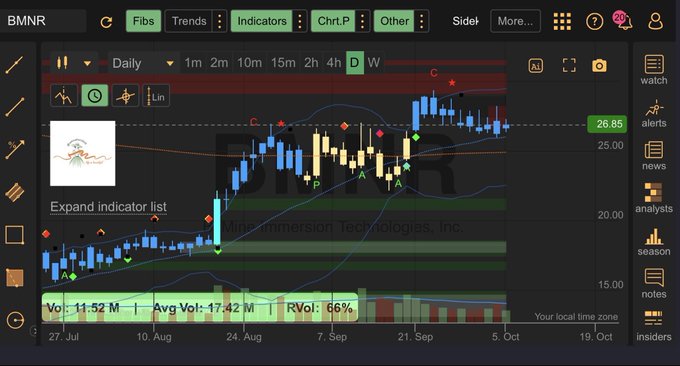This screenshot has width=680, height=366.
Task: Open the More... menu
Action: coord(515,21)
